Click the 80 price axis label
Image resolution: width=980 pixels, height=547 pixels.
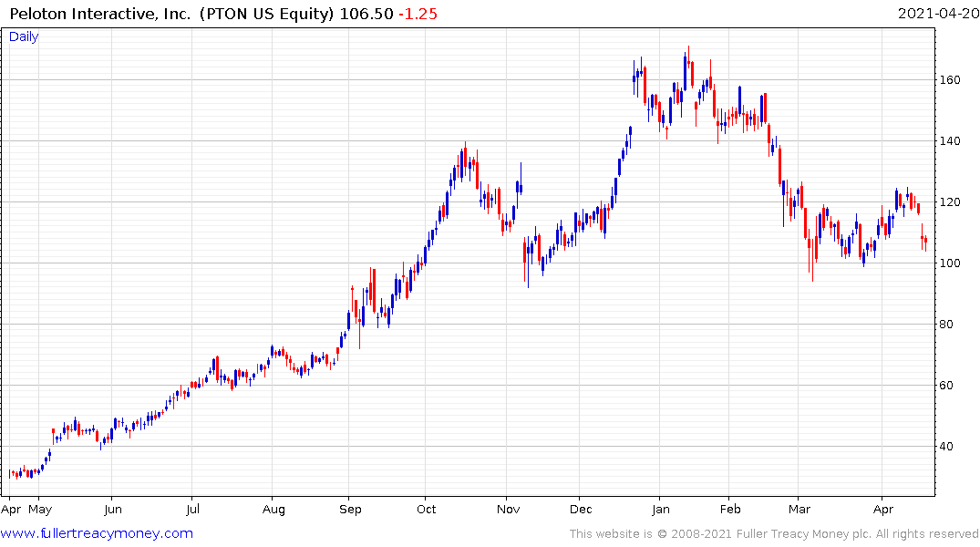946,325
